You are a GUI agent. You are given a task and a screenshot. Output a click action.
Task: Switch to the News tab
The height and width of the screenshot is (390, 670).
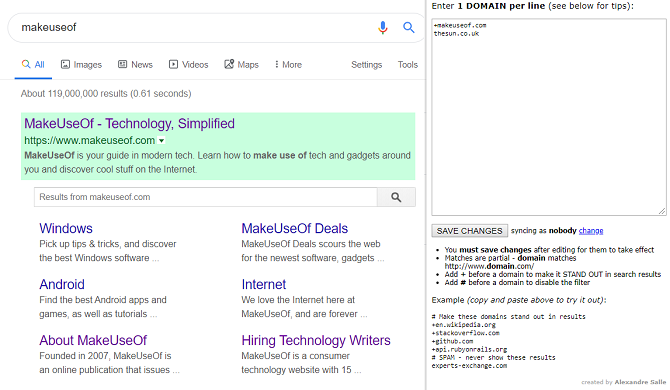pyautogui.click(x=135, y=65)
